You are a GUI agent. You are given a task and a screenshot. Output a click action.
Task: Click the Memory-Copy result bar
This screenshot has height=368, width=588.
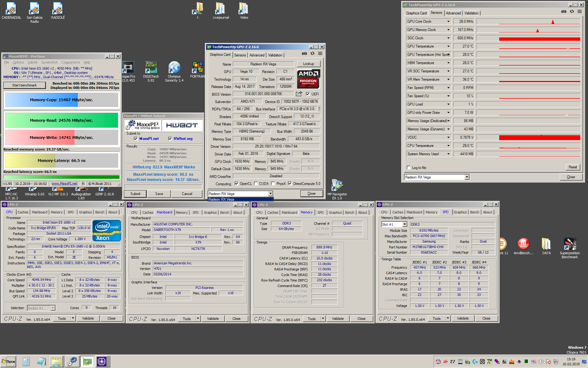(62, 100)
